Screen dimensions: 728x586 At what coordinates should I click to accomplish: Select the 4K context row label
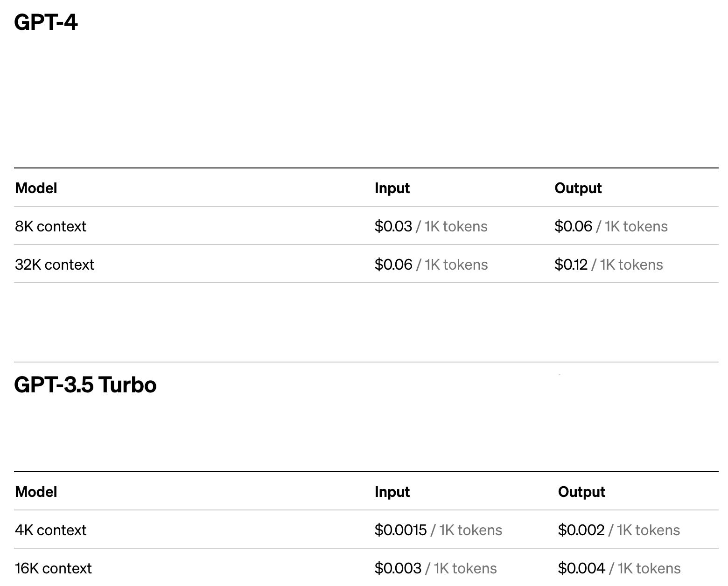pyautogui.click(x=50, y=530)
